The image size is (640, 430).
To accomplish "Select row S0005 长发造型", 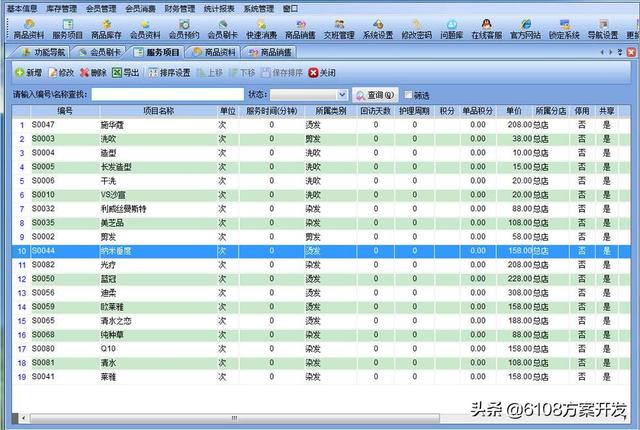I will 321,167.
